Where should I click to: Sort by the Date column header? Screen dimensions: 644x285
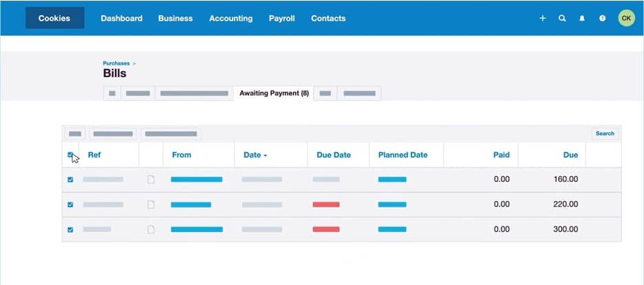255,155
